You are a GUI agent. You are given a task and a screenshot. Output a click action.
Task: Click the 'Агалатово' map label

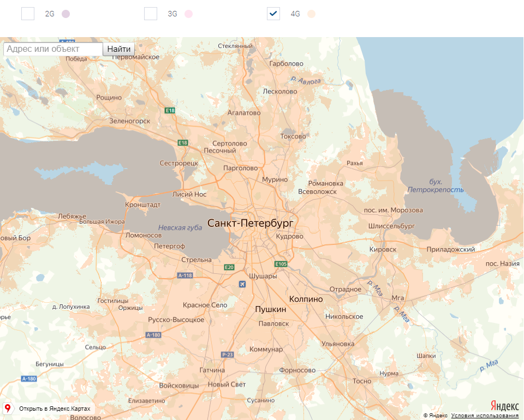tap(244, 113)
